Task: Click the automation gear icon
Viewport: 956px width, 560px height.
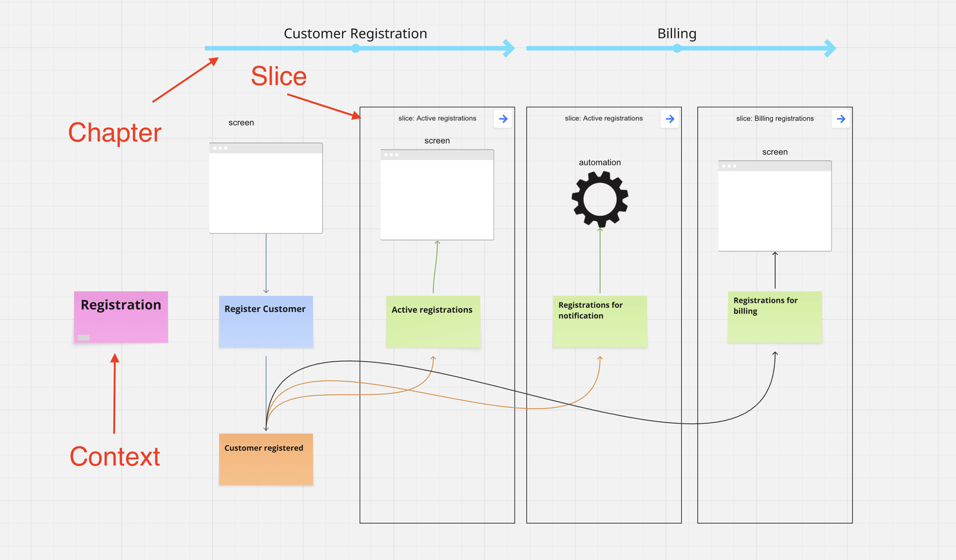Action: [599, 197]
